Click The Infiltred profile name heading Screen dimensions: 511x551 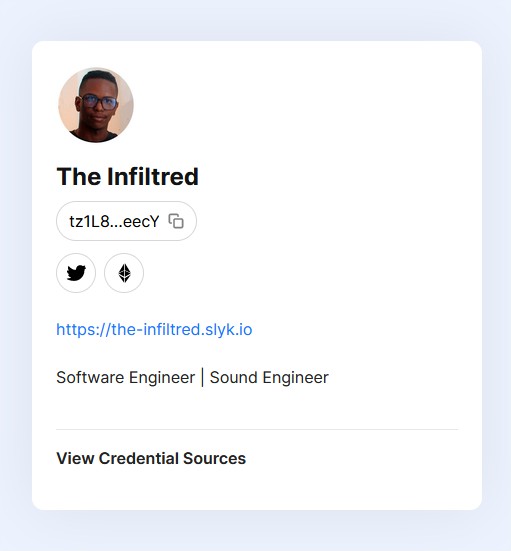(128, 176)
